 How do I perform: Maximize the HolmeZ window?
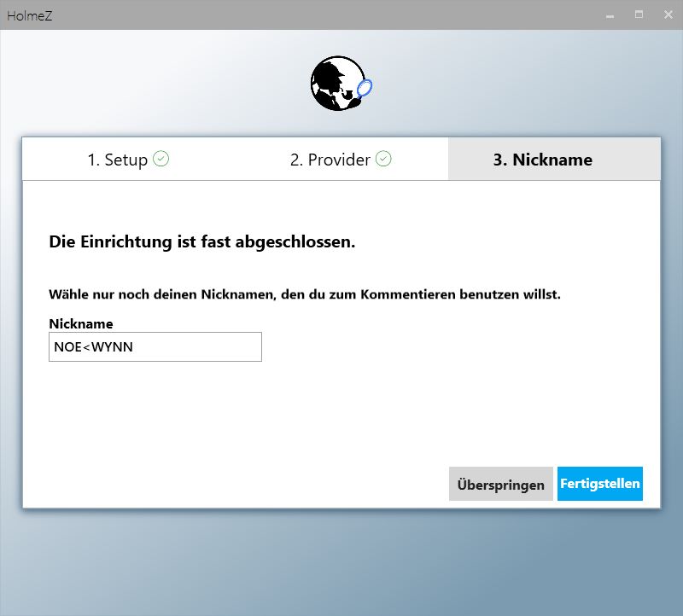[639, 15]
